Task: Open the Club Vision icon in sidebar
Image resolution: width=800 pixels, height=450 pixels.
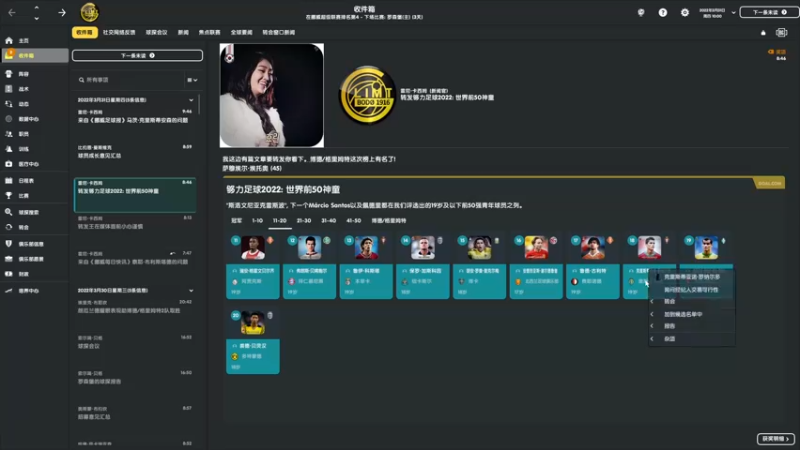Action: pos(9,259)
